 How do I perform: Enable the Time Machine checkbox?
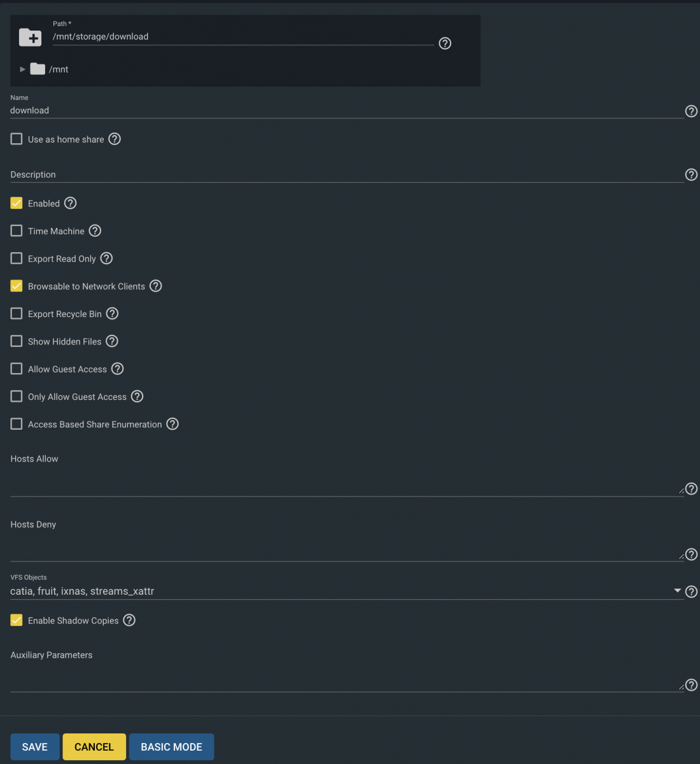(17, 230)
